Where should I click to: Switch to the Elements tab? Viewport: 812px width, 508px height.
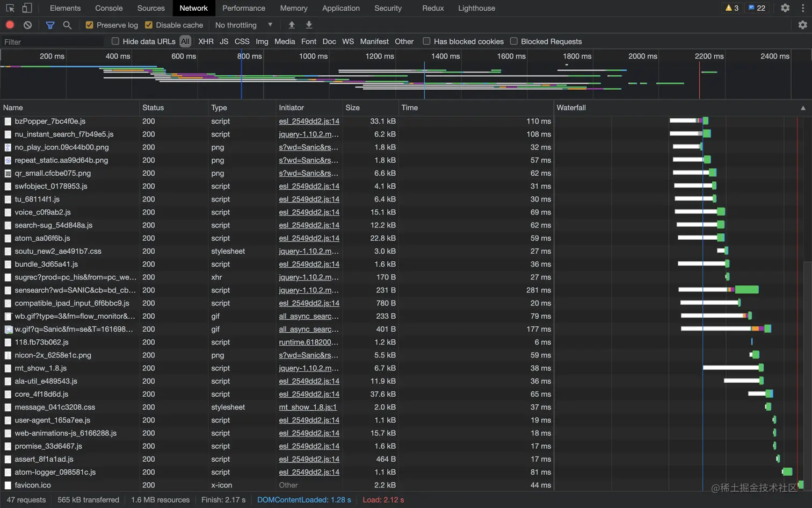pos(65,8)
